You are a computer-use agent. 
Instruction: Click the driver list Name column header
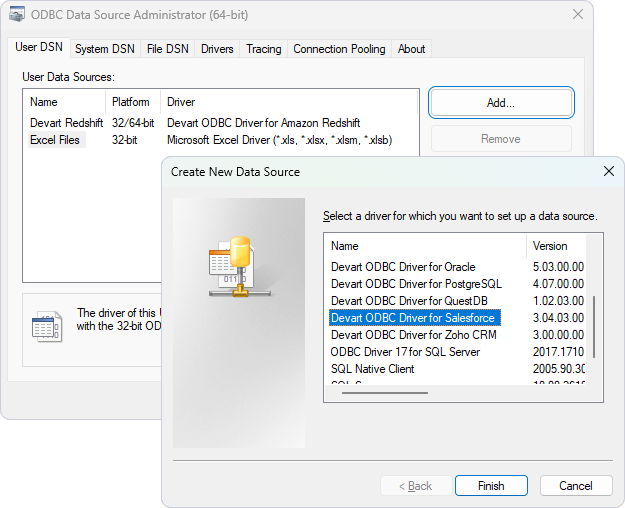tap(427, 246)
